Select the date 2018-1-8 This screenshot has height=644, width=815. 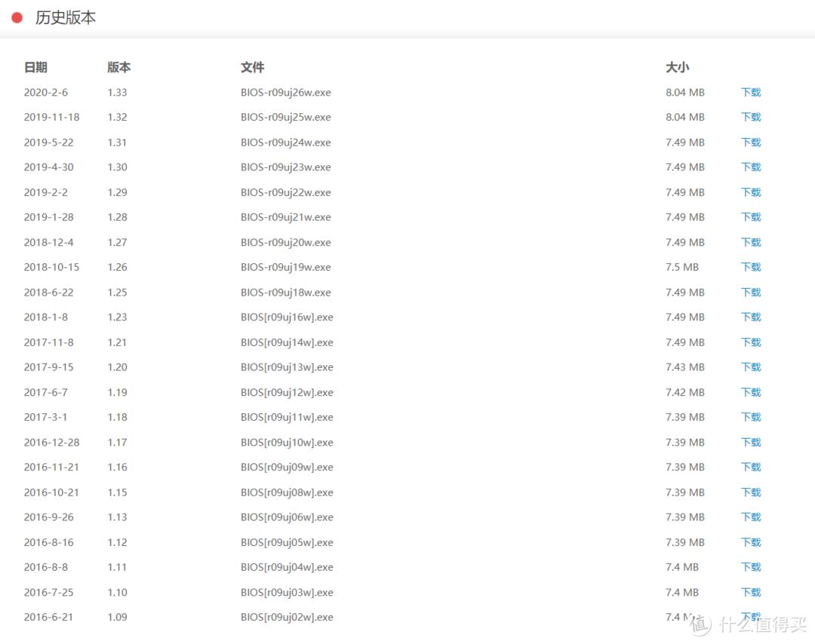click(46, 317)
